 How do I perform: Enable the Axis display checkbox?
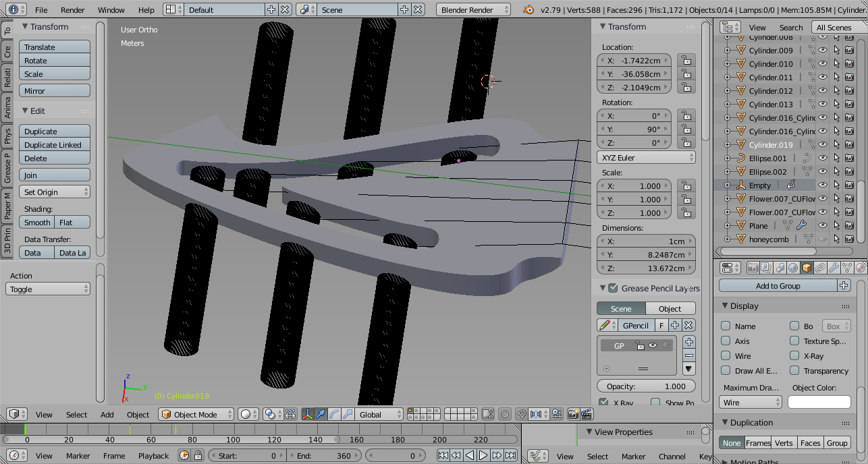pyautogui.click(x=726, y=341)
